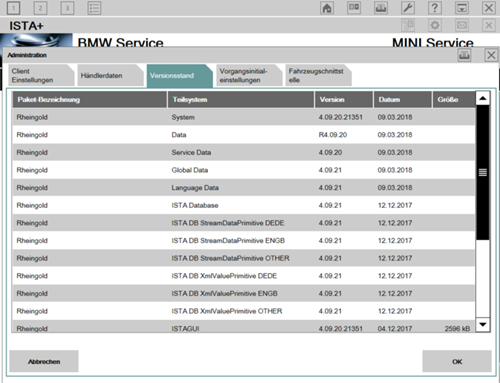
Task: Open the Vorgangsinitial-einstellungen tab
Action: [249, 76]
